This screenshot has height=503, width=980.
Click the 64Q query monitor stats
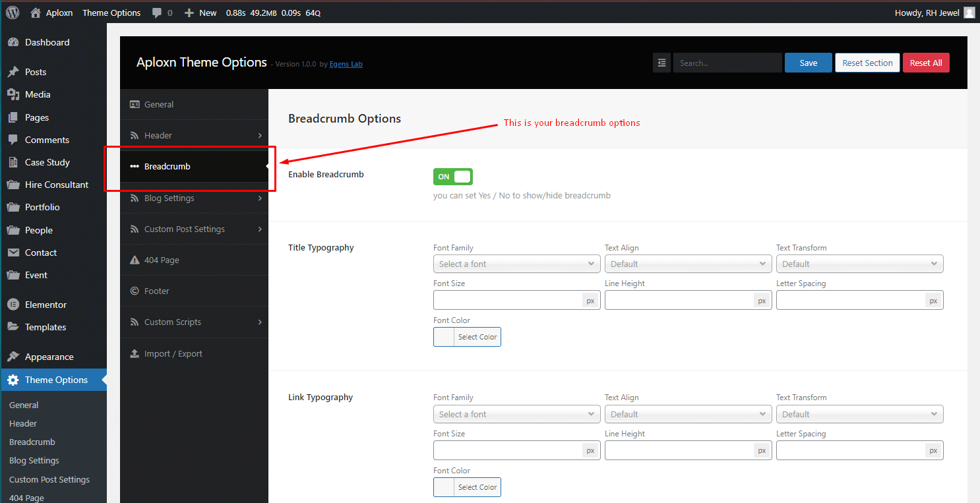[313, 13]
